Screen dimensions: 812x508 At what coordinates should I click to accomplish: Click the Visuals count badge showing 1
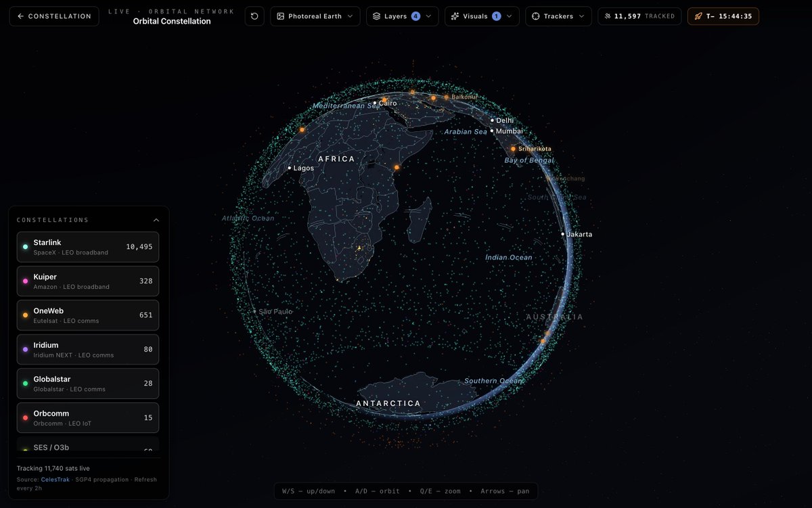click(497, 16)
